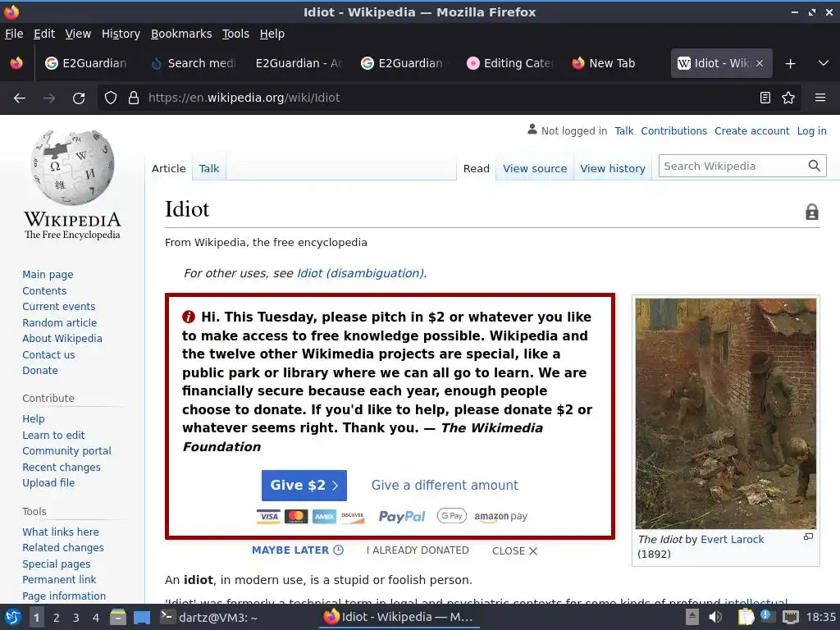Go to Main page in sidebar
The width and height of the screenshot is (840, 630).
(x=48, y=274)
